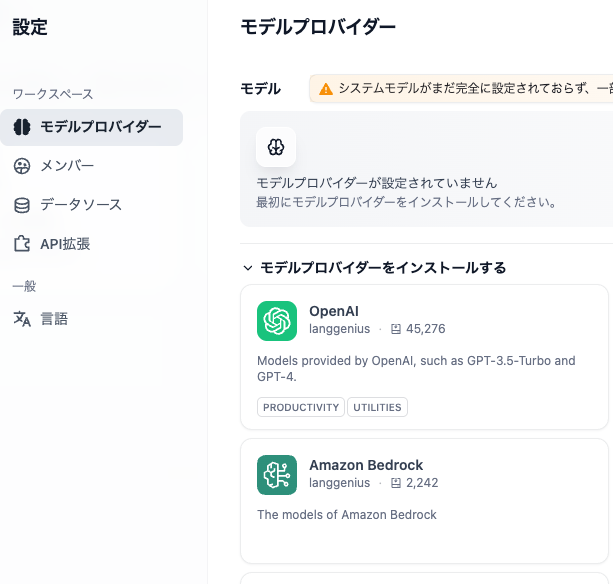Click the OpenAI logo icon
This screenshot has width=613, height=584.
(x=277, y=321)
